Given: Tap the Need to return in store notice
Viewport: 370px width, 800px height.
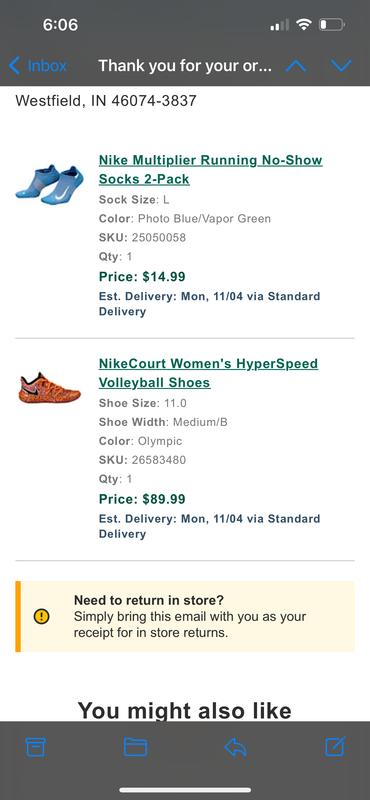Looking at the screenshot, I should (185, 616).
